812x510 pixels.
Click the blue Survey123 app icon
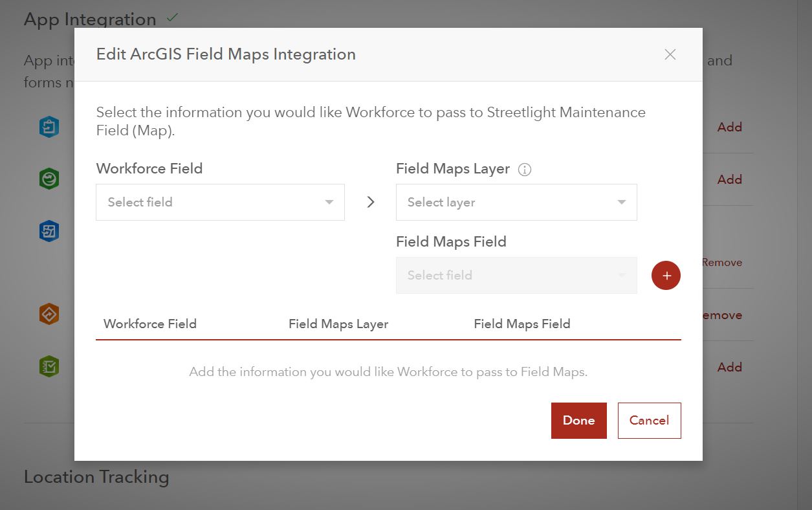click(x=49, y=230)
